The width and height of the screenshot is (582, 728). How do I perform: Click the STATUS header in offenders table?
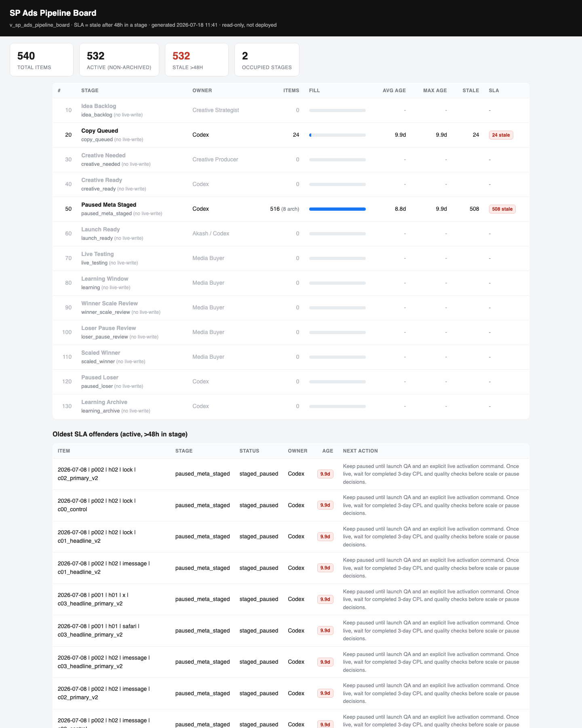249,451
